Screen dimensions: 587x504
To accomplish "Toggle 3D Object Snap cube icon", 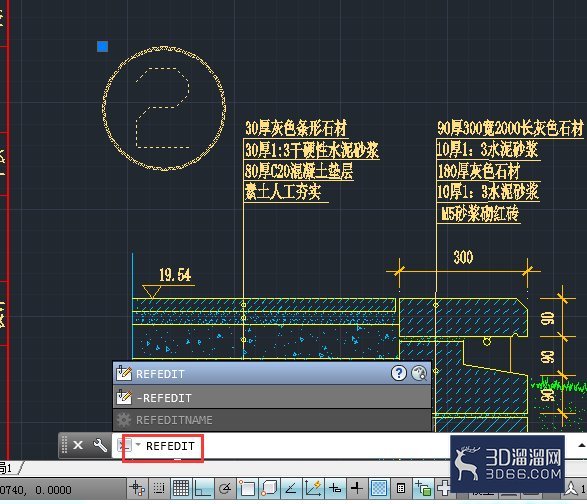I will (x=269, y=488).
